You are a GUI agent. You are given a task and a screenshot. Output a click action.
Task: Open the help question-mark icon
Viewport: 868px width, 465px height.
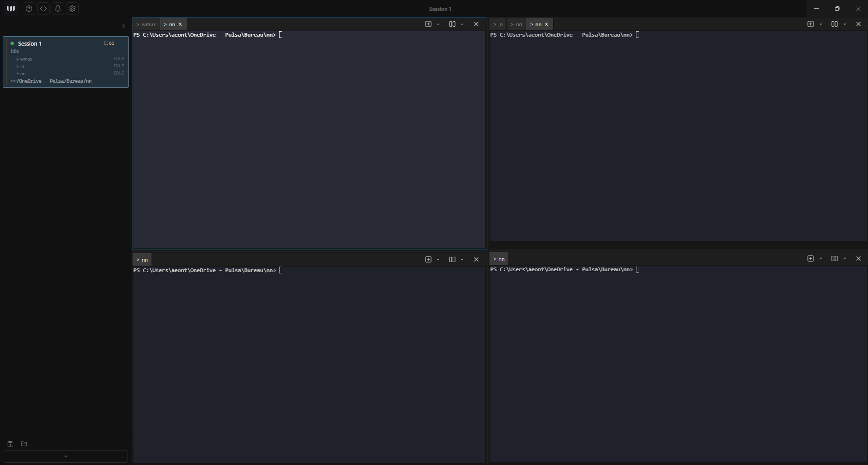point(29,9)
